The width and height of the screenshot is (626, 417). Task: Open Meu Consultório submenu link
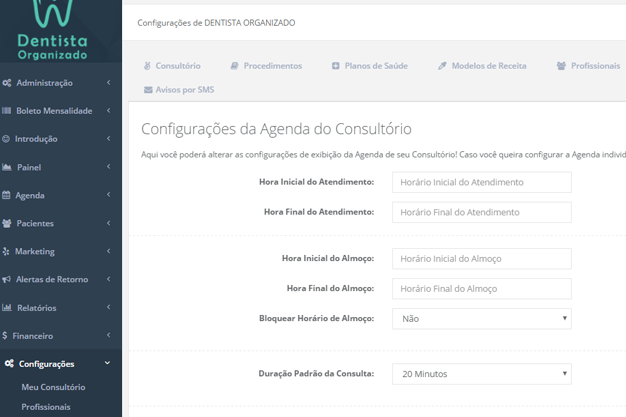[53, 387]
